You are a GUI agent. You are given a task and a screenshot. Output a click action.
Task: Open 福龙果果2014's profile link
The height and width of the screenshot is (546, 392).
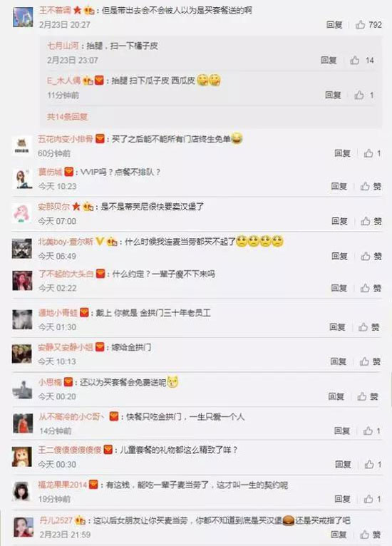pyautogui.click(x=62, y=485)
